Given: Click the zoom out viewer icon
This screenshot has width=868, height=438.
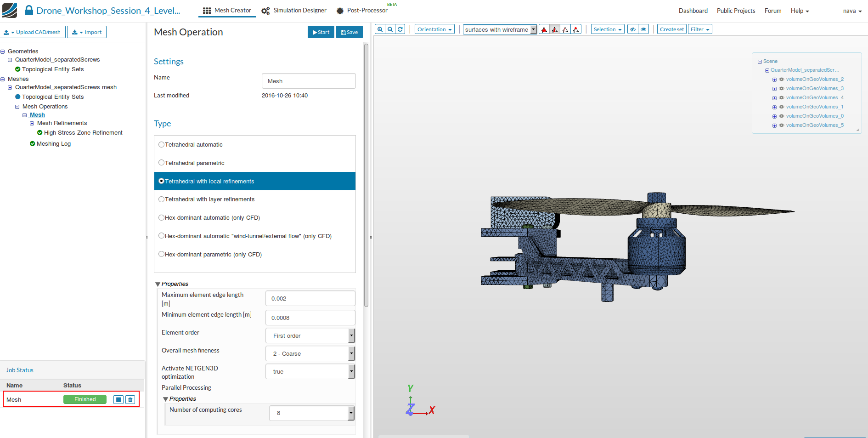Looking at the screenshot, I should [x=390, y=29].
